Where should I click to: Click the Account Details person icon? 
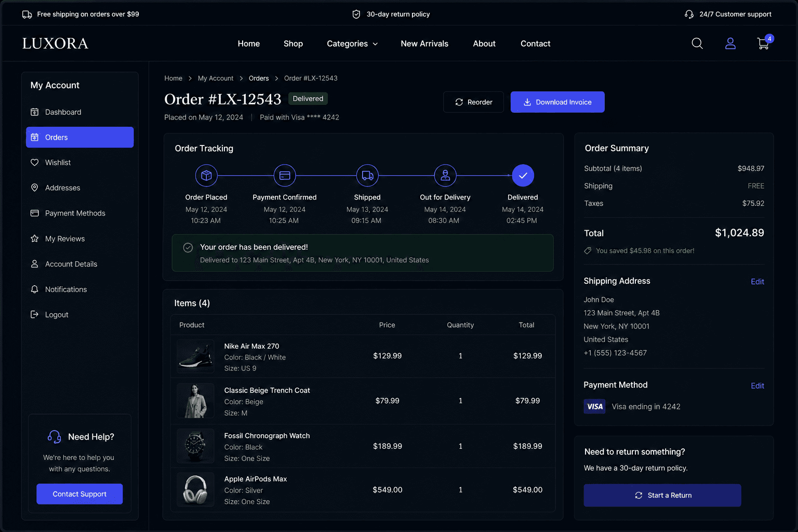(35, 264)
